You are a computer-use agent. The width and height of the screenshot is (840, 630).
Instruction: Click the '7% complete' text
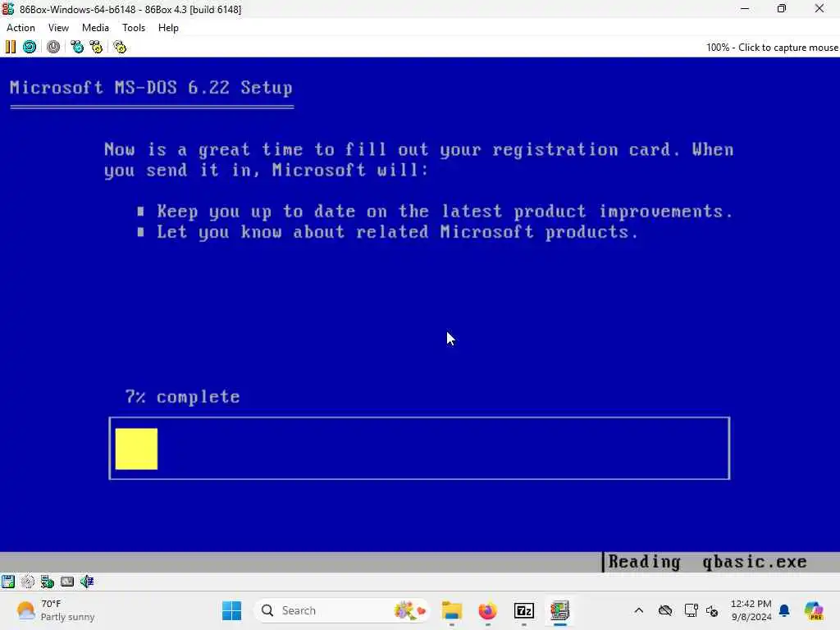(x=182, y=396)
